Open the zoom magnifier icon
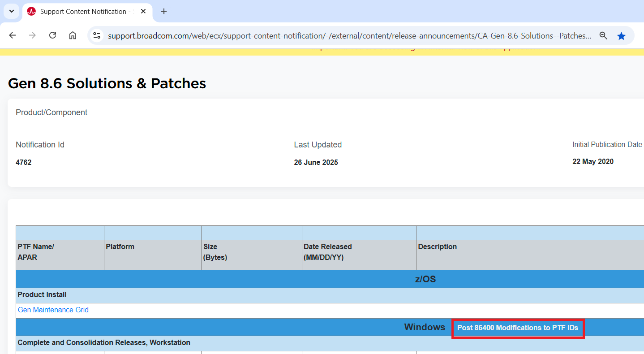This screenshot has height=354, width=644. pos(603,36)
